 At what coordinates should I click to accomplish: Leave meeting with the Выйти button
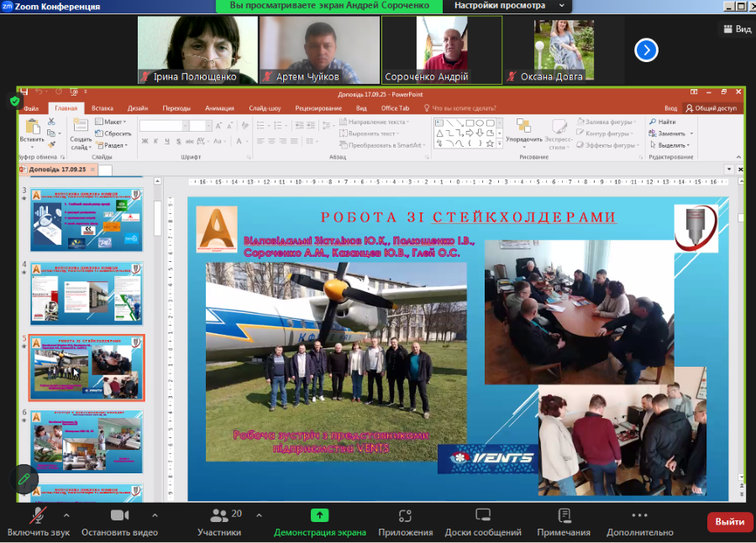pos(729,522)
